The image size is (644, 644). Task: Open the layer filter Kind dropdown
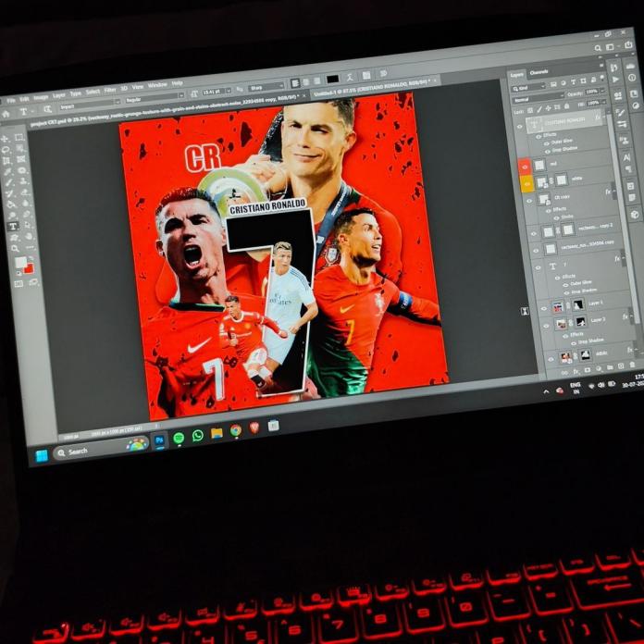pyautogui.click(x=528, y=87)
